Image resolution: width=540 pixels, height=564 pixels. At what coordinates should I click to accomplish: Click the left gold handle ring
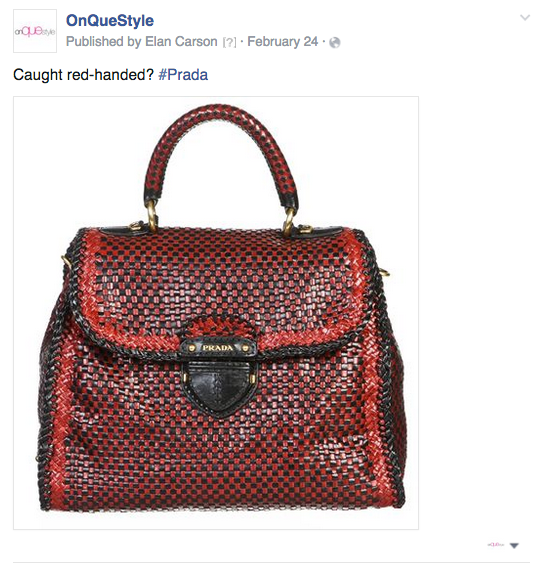click(151, 216)
